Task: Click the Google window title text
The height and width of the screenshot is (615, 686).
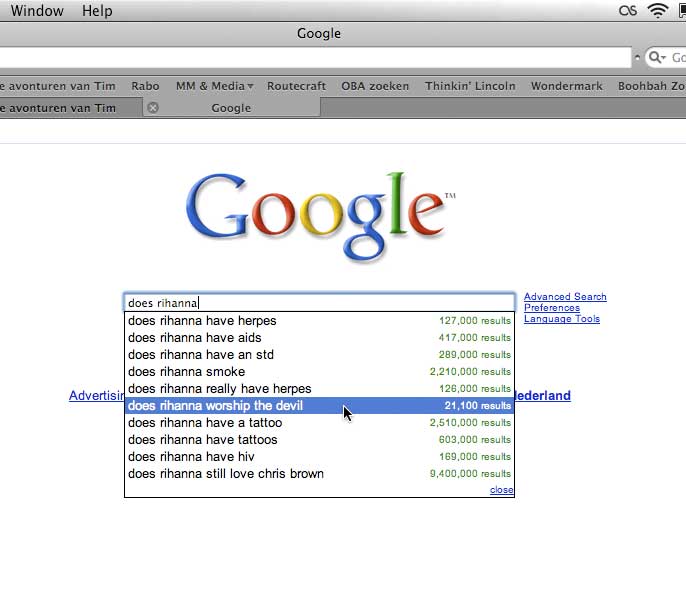Action: 319,33
